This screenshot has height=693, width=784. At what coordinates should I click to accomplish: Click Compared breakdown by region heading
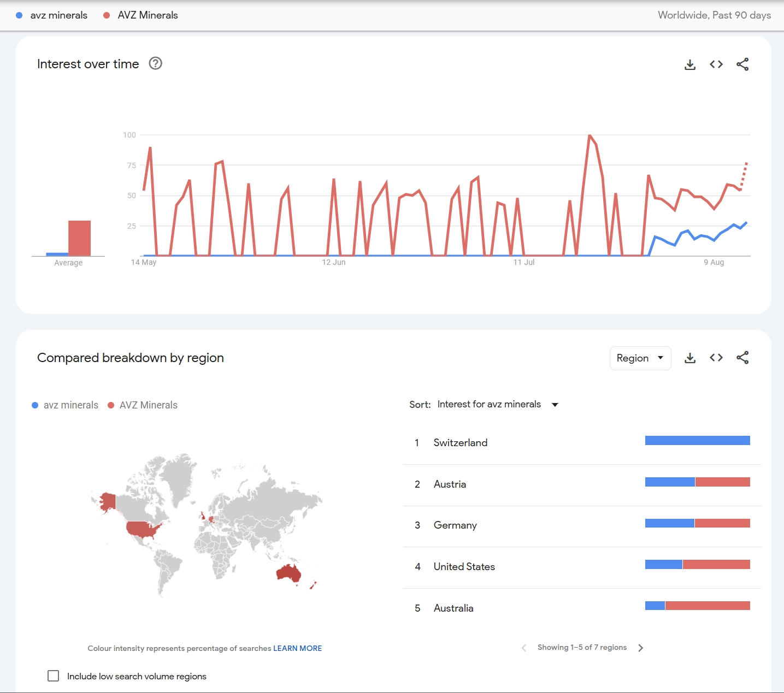click(x=131, y=358)
